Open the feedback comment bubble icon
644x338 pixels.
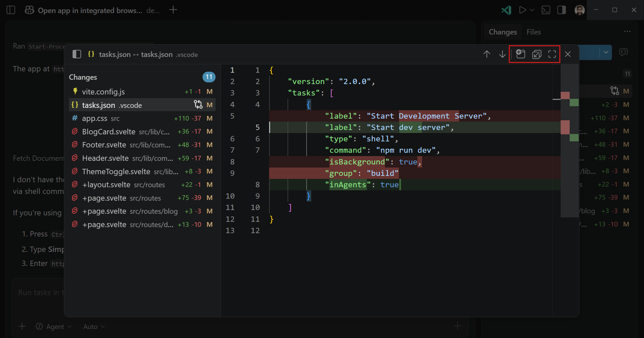(624, 52)
